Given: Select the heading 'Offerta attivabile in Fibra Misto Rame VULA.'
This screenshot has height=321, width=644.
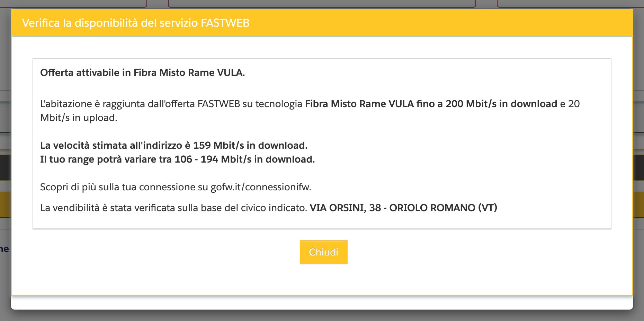Looking at the screenshot, I should [x=143, y=72].
